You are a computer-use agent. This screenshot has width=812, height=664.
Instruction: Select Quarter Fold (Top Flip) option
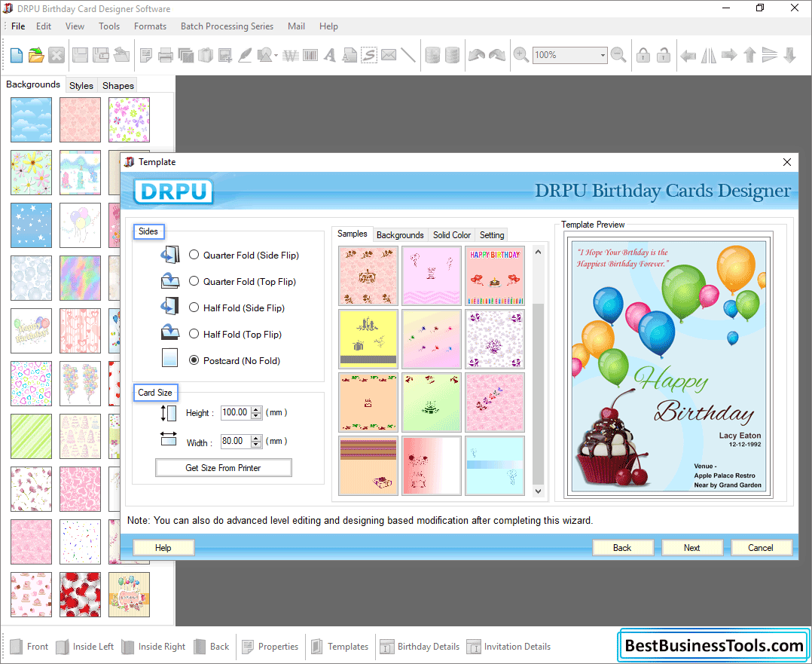194,281
